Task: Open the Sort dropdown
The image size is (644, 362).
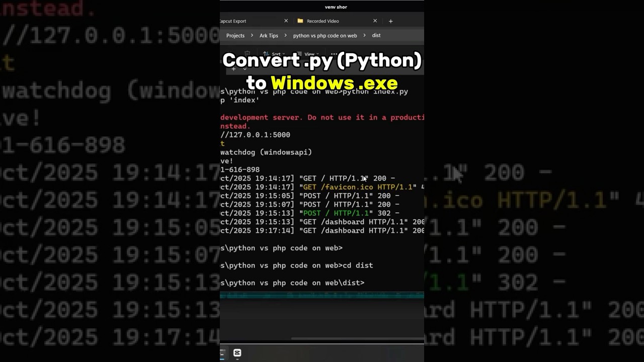Action: pos(274,54)
